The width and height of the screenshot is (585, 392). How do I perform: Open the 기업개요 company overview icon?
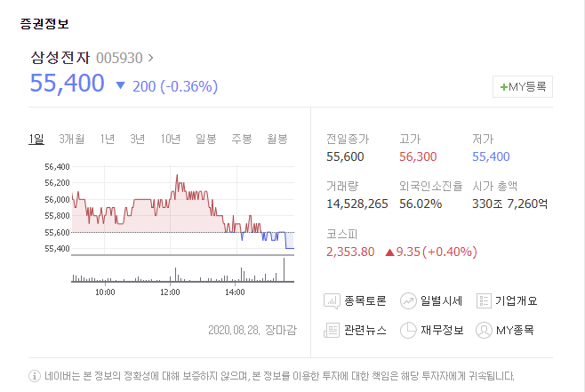(x=485, y=300)
